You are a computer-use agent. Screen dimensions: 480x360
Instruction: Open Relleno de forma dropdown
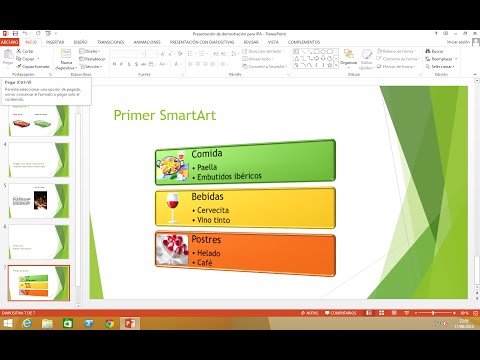coord(397,51)
